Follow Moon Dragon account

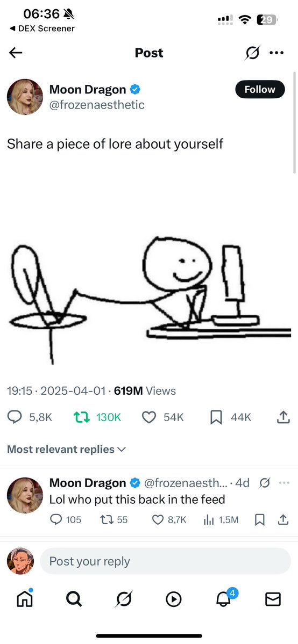[260, 90]
